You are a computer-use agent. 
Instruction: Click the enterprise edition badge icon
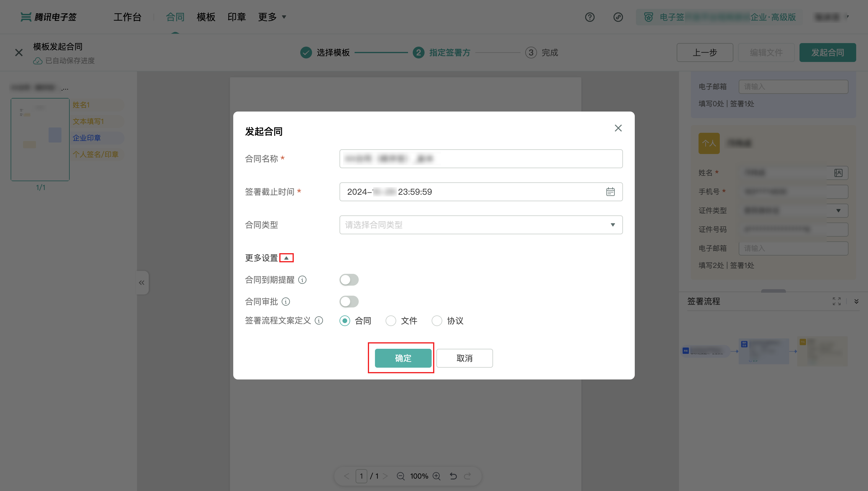[x=648, y=17]
